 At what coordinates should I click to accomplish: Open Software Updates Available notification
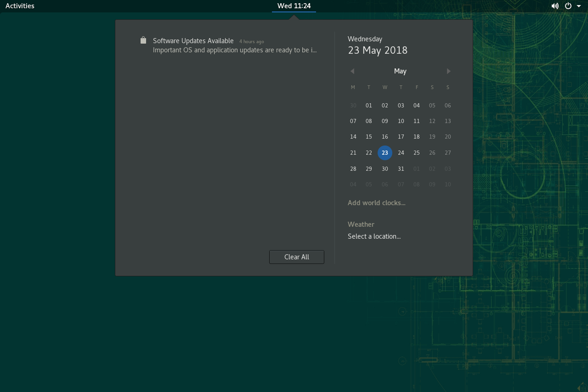(234, 45)
